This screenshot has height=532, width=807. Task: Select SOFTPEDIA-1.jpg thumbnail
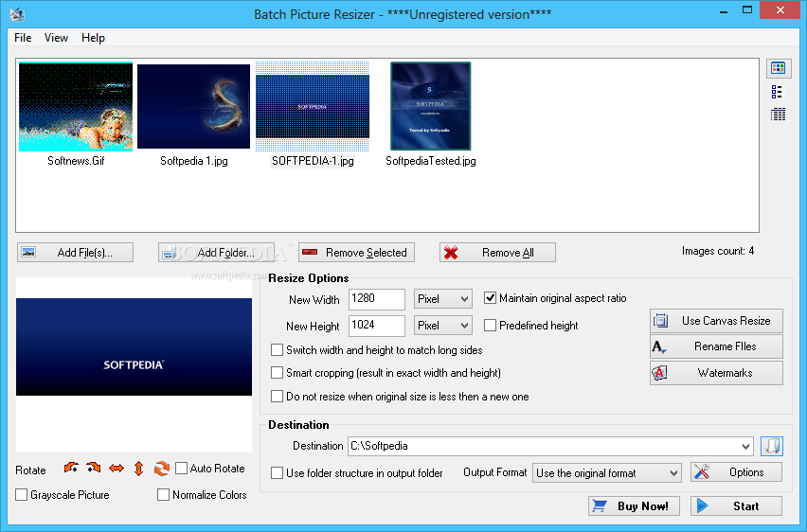(x=313, y=107)
